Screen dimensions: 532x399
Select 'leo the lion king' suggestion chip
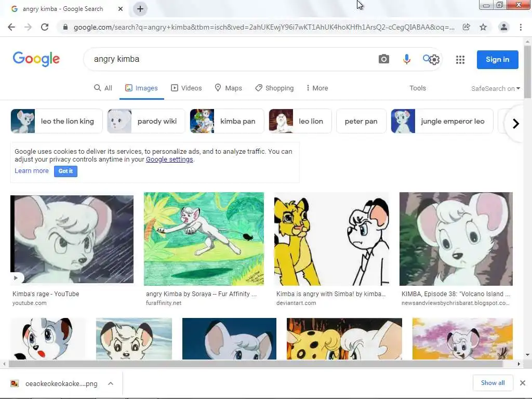(57, 121)
